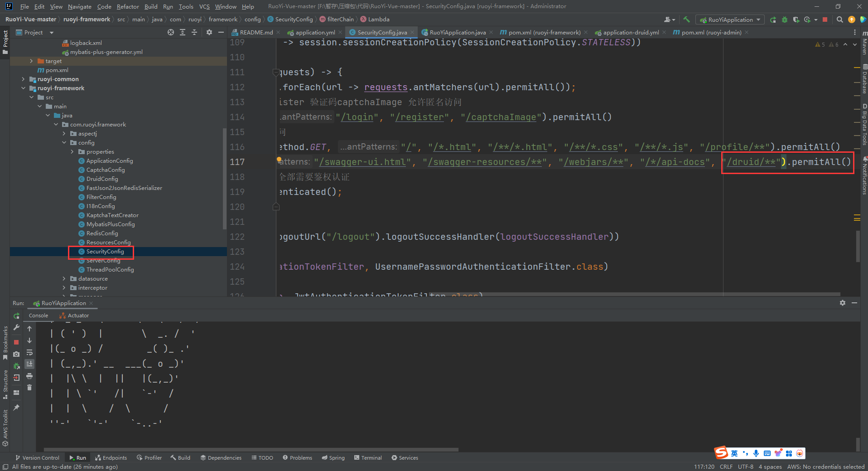Image resolution: width=868 pixels, height=471 pixels.
Task: Stop process in Run panel sidebar
Action: pyautogui.click(x=16, y=342)
